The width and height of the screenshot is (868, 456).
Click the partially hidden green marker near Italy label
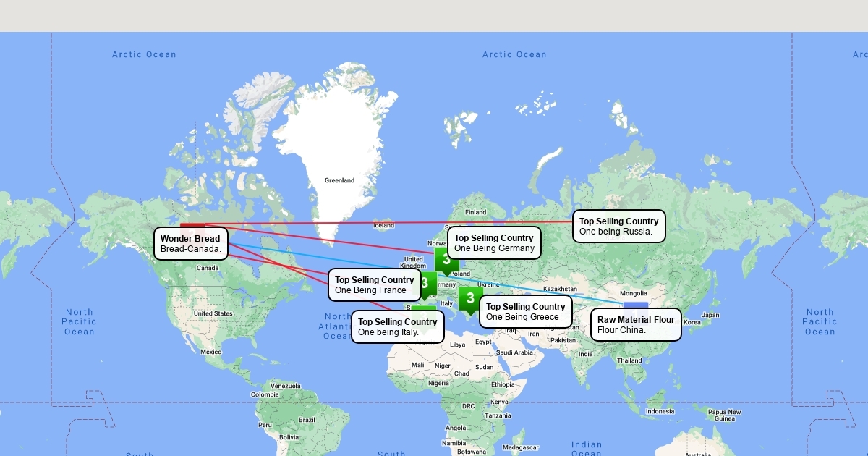tap(424, 308)
